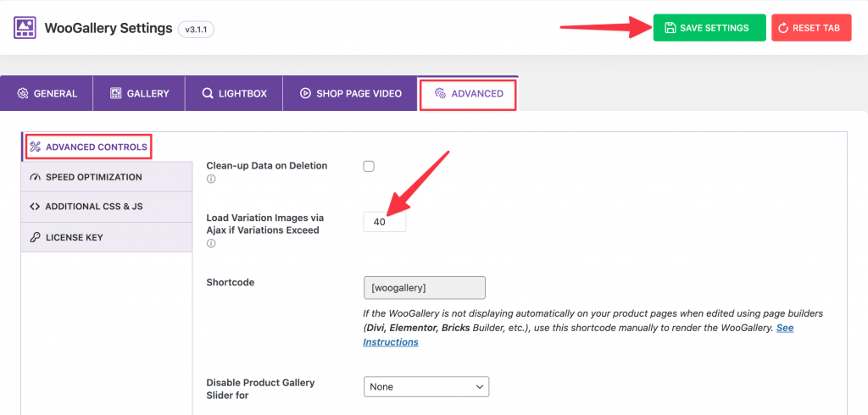Viewport: 868px width, 415px height.
Task: Select the Advanced tab
Action: tap(468, 95)
